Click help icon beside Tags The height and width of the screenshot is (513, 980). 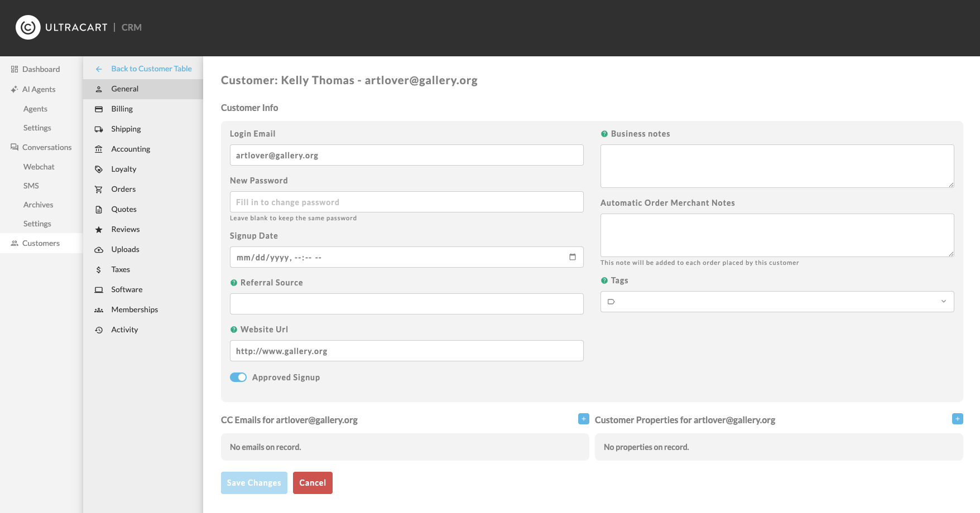pyautogui.click(x=604, y=280)
